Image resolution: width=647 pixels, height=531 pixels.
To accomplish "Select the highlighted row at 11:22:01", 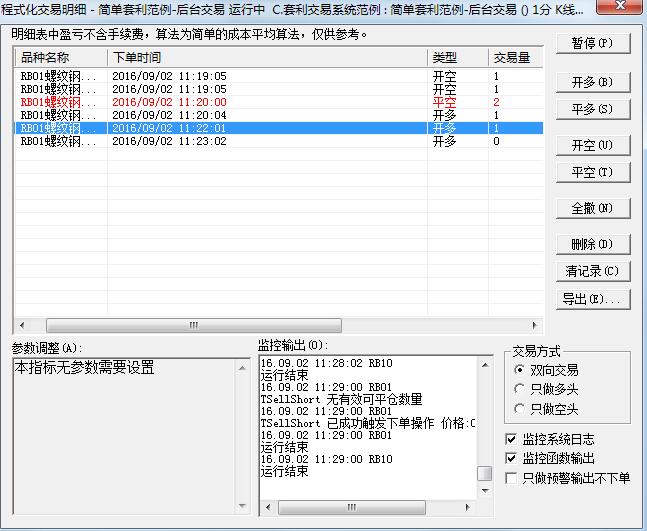I will (x=279, y=128).
